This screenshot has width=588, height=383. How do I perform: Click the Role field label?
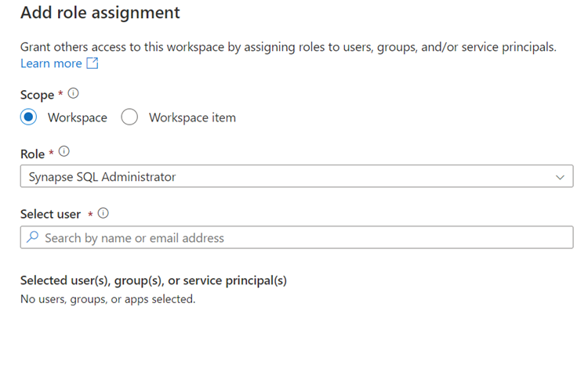(32, 154)
